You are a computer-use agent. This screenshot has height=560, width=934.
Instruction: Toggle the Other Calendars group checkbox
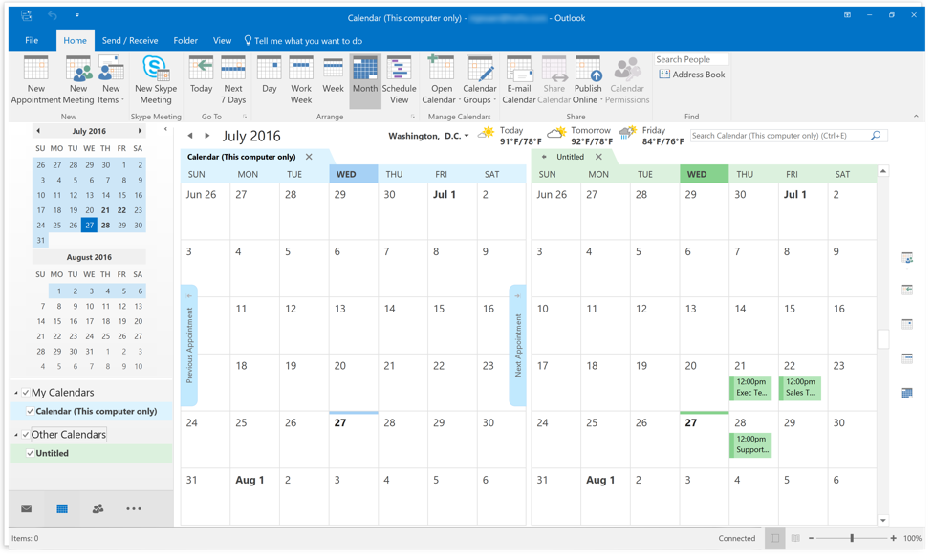tap(26, 434)
